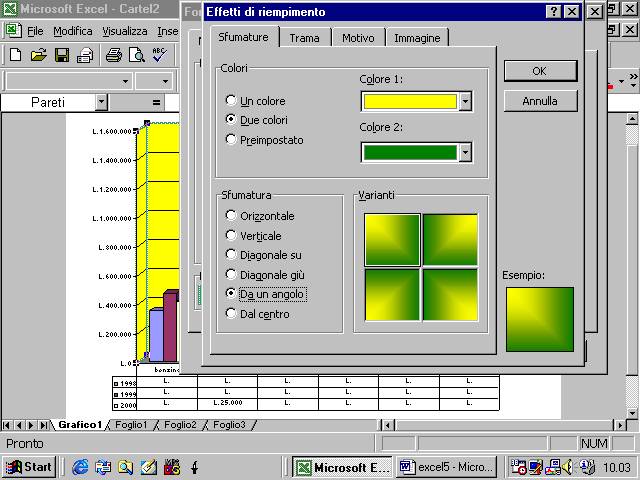This screenshot has width=640, height=480.
Task: Click the search magnifier quick launch icon
Action: [x=126, y=467]
